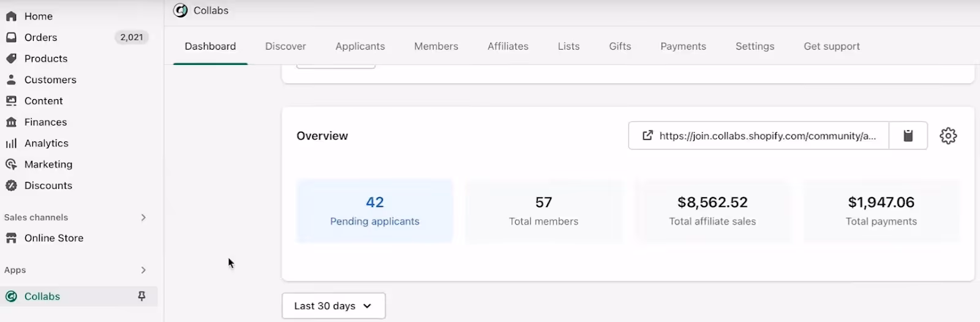Click external link icon beside community URL
Viewport: 980px width, 322px height.
pos(647,136)
